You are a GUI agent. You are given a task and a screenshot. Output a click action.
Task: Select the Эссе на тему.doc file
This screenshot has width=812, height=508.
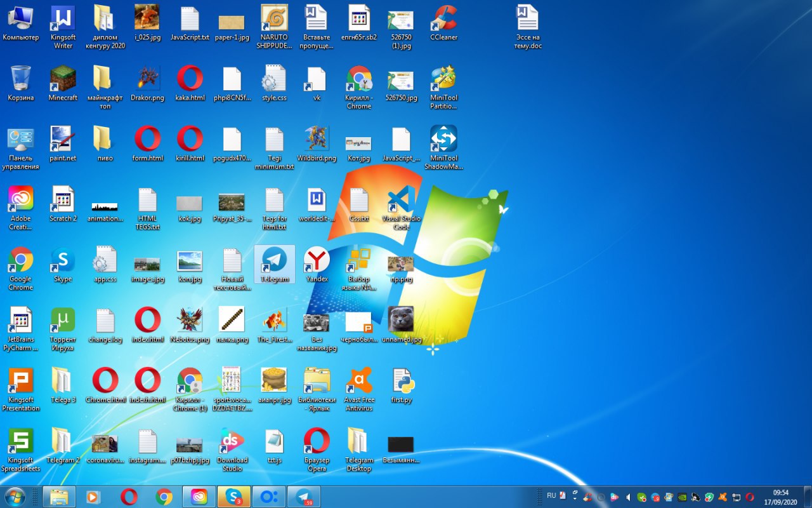[x=528, y=27]
